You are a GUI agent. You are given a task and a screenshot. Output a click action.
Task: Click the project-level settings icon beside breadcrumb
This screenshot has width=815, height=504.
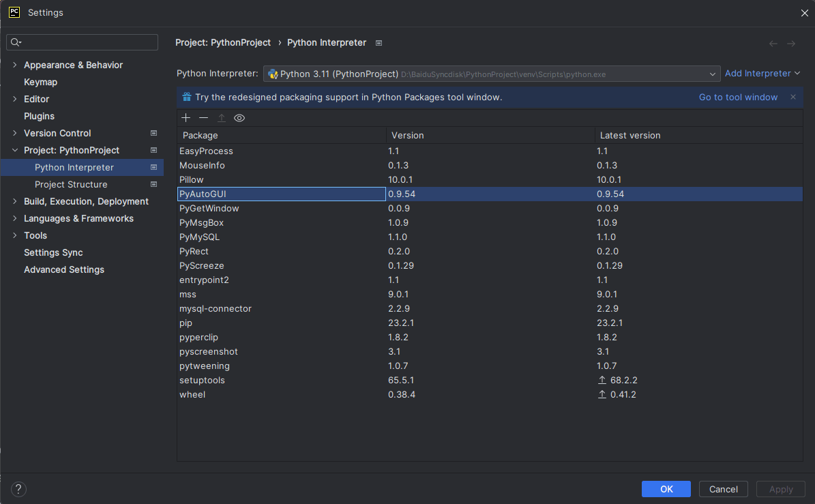click(x=379, y=43)
